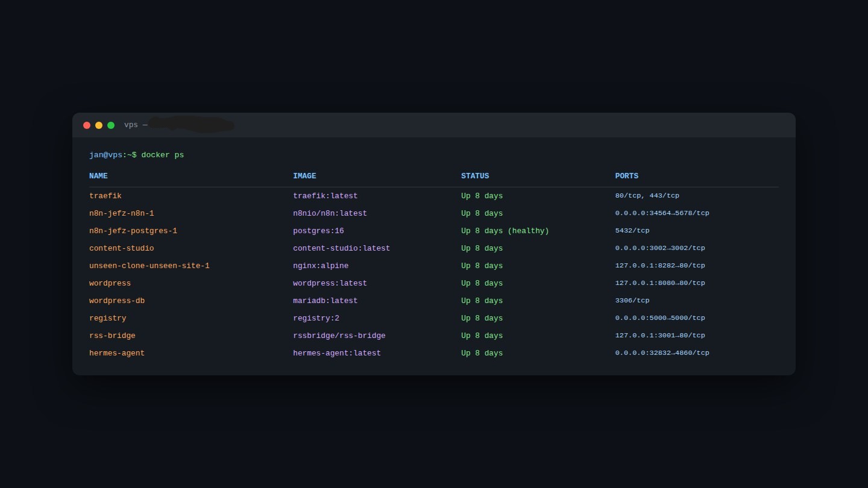Click the 0.0.0.0:34564→5678/tcp ports value
The image size is (868, 488).
pos(662,213)
